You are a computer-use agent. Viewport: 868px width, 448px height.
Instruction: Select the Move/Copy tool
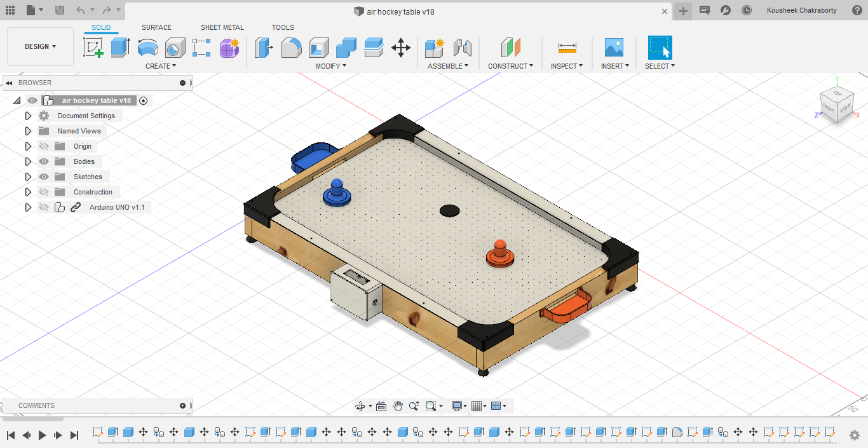[x=401, y=48]
